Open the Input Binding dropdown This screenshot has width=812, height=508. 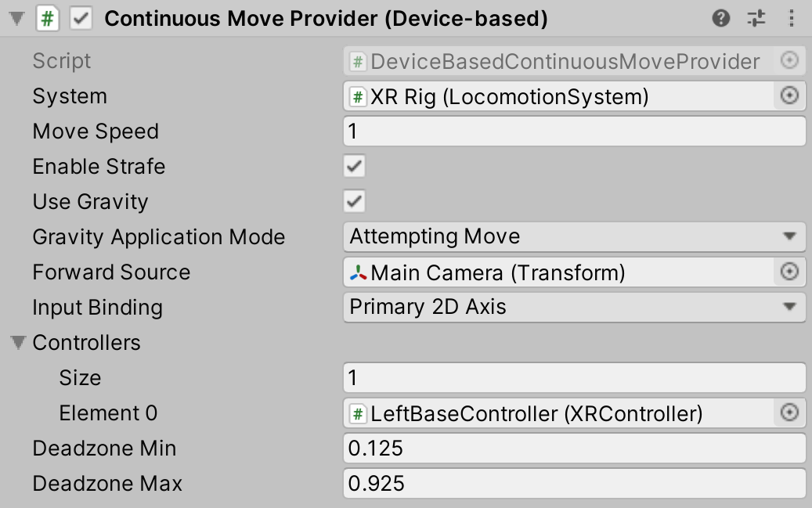(x=576, y=307)
